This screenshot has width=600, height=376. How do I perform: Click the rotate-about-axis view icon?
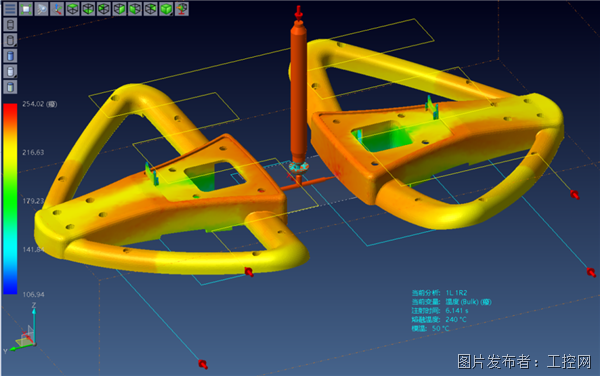pyautogui.click(x=182, y=9)
